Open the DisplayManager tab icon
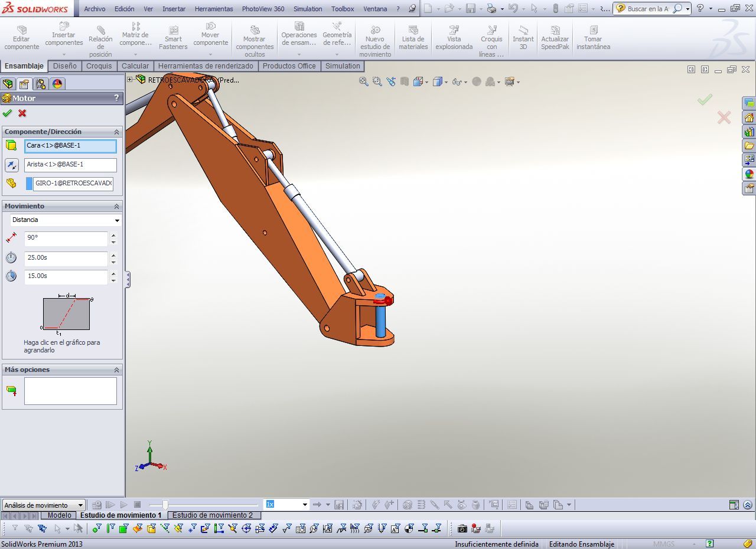The image size is (756, 549). click(x=57, y=84)
